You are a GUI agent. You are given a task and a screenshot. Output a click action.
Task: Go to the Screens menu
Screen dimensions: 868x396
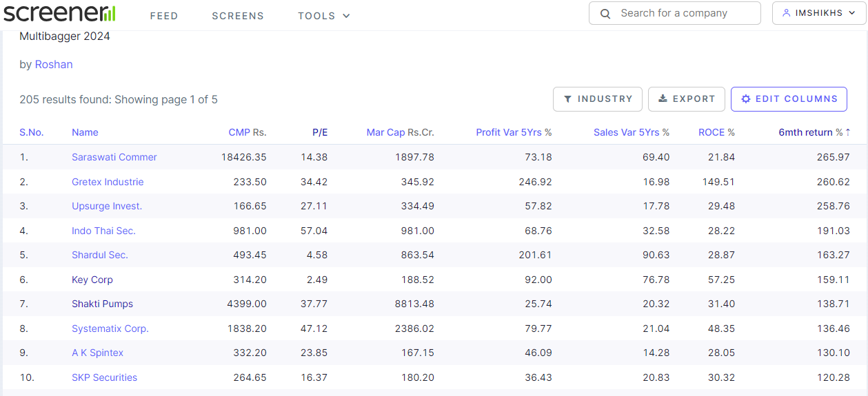[x=238, y=16]
